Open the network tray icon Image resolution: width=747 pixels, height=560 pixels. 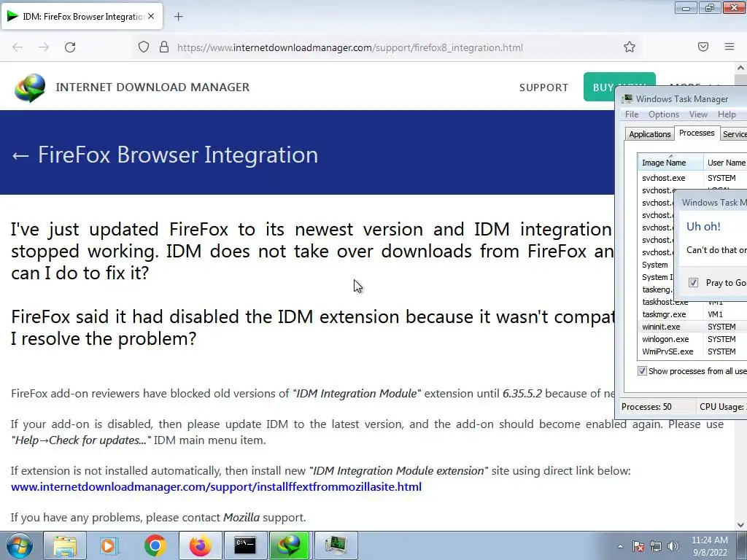click(x=656, y=546)
